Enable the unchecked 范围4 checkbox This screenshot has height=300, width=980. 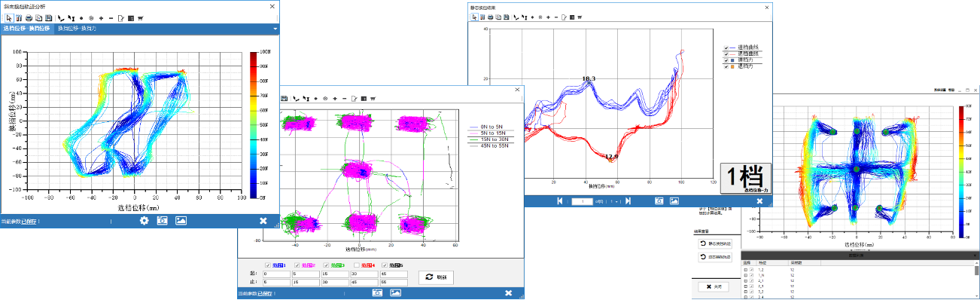tap(357, 265)
